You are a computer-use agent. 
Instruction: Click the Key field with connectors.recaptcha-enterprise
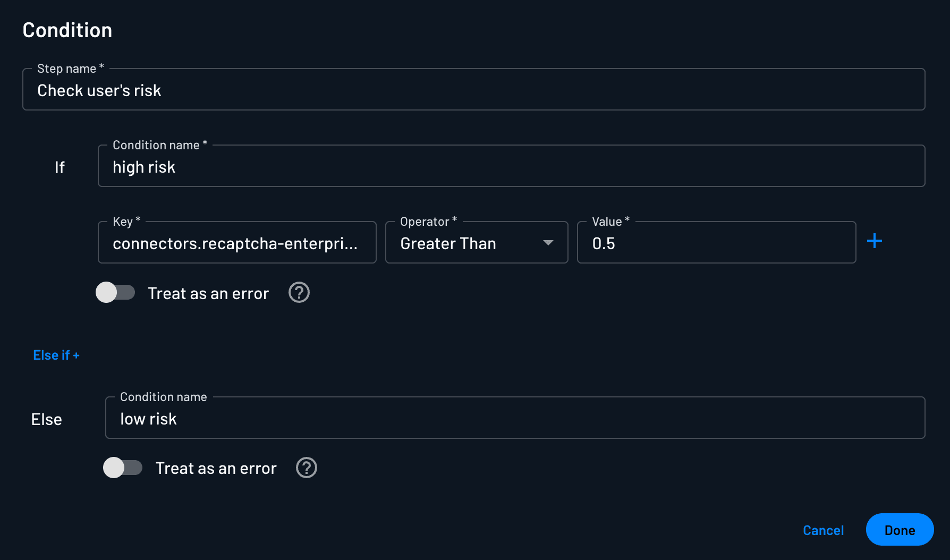click(x=237, y=243)
